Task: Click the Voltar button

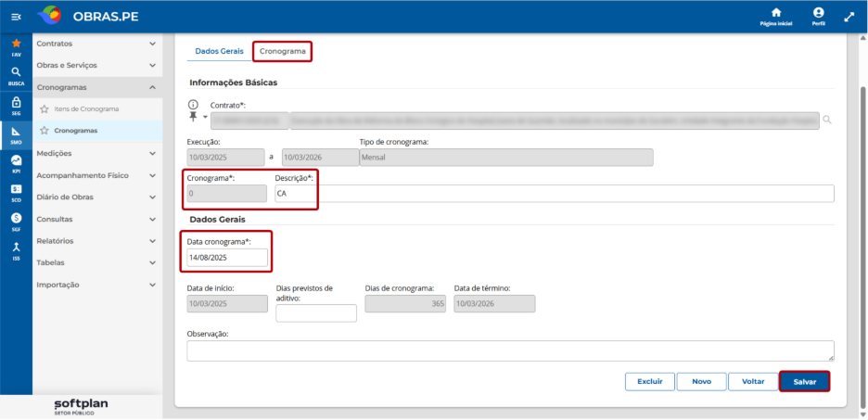Action: [753, 382]
